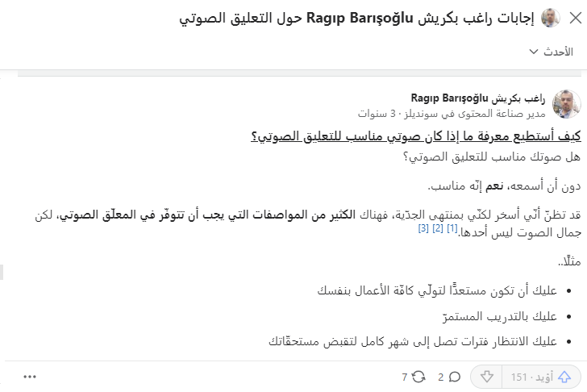The width and height of the screenshot is (587, 392).
Task: Open the three-dots more options menu
Action: [x=30, y=377]
